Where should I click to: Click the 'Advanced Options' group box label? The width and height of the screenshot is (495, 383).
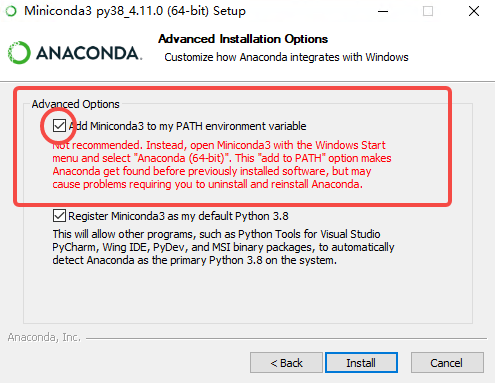75,104
